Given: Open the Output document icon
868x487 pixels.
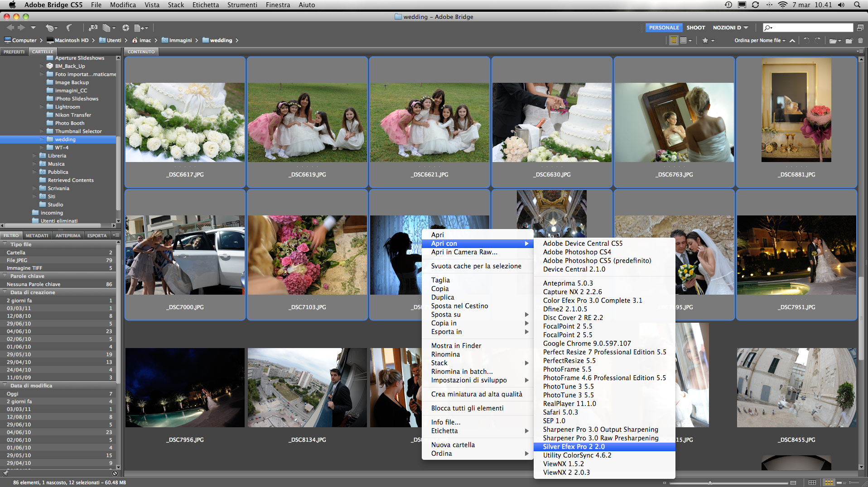Looking at the screenshot, I should [141, 28].
